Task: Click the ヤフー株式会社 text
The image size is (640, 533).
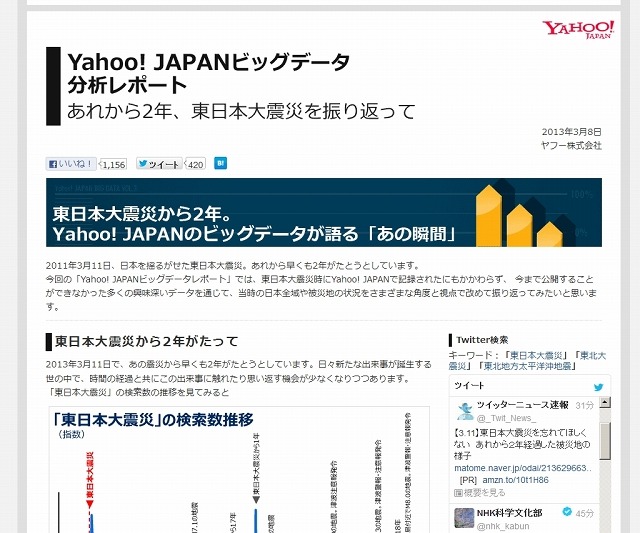Action: (x=571, y=145)
